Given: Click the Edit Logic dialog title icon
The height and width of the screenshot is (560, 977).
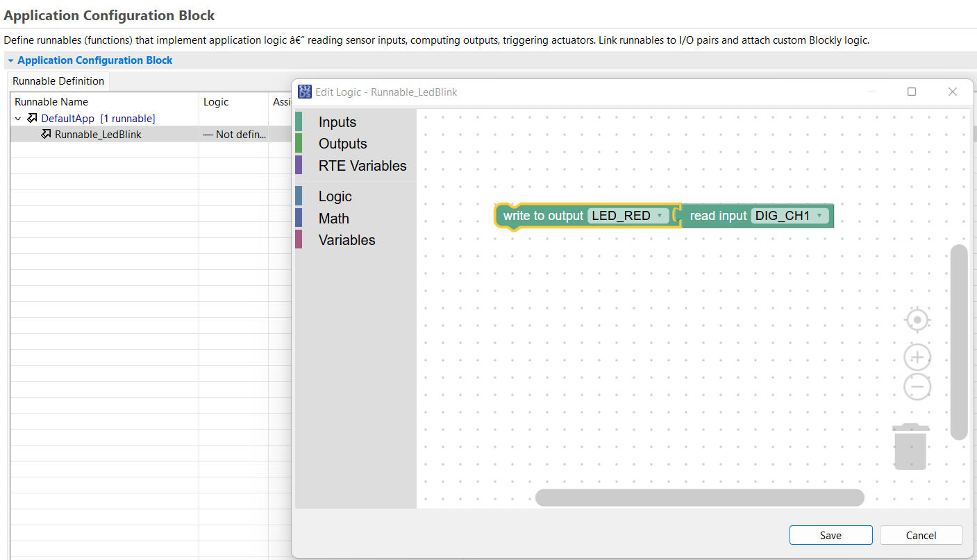Looking at the screenshot, I should point(305,92).
